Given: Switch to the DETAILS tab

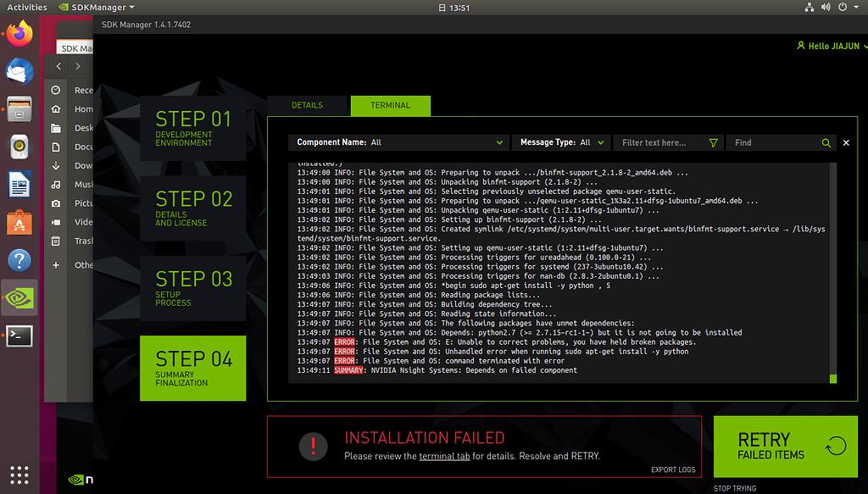Looking at the screenshot, I should pos(307,105).
